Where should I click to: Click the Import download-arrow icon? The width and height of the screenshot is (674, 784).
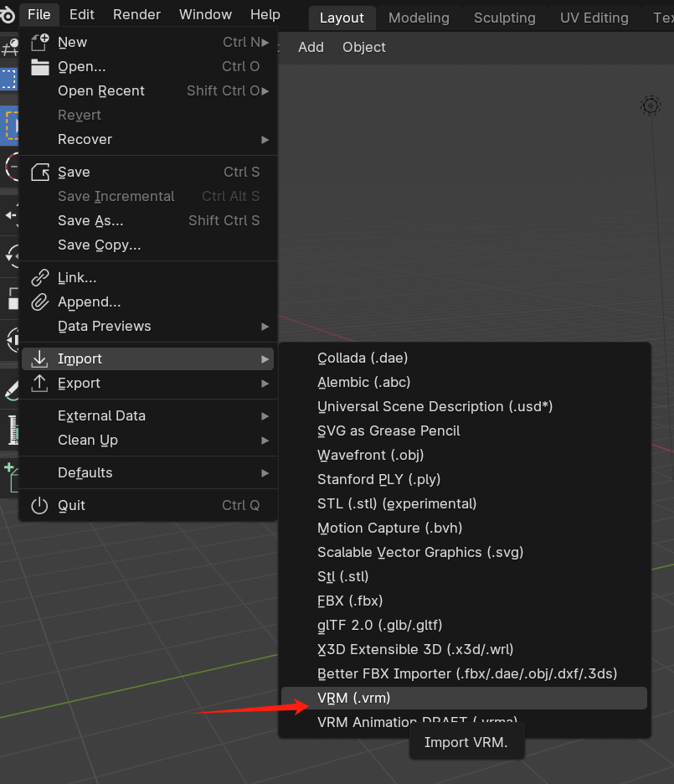click(39, 358)
